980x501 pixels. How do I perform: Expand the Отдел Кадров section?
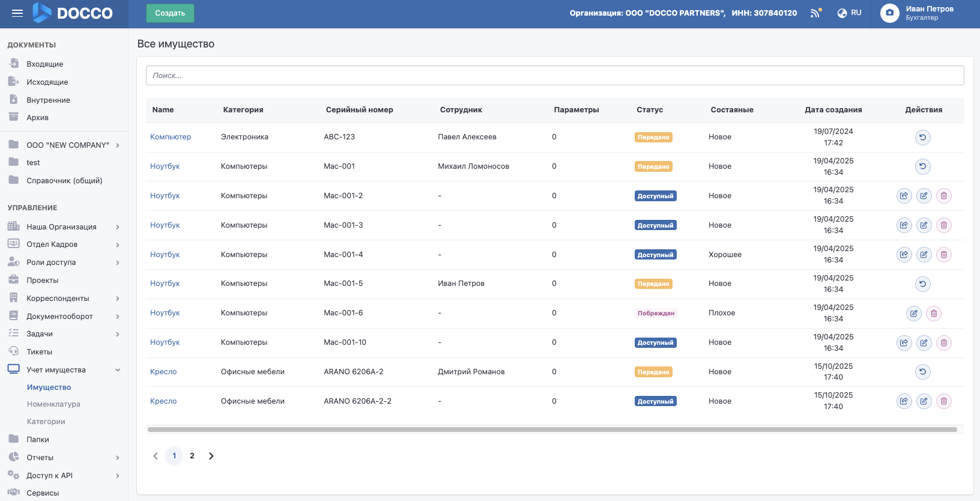[118, 244]
